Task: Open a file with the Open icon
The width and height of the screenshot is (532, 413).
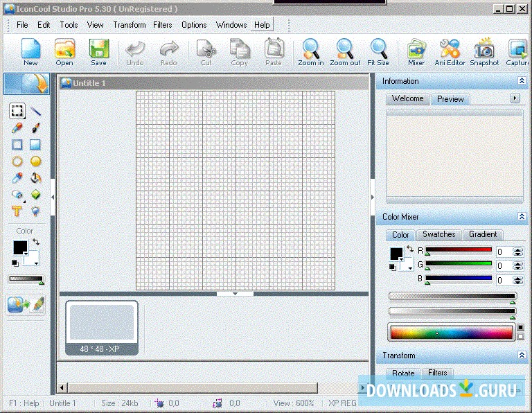Action: [x=64, y=51]
